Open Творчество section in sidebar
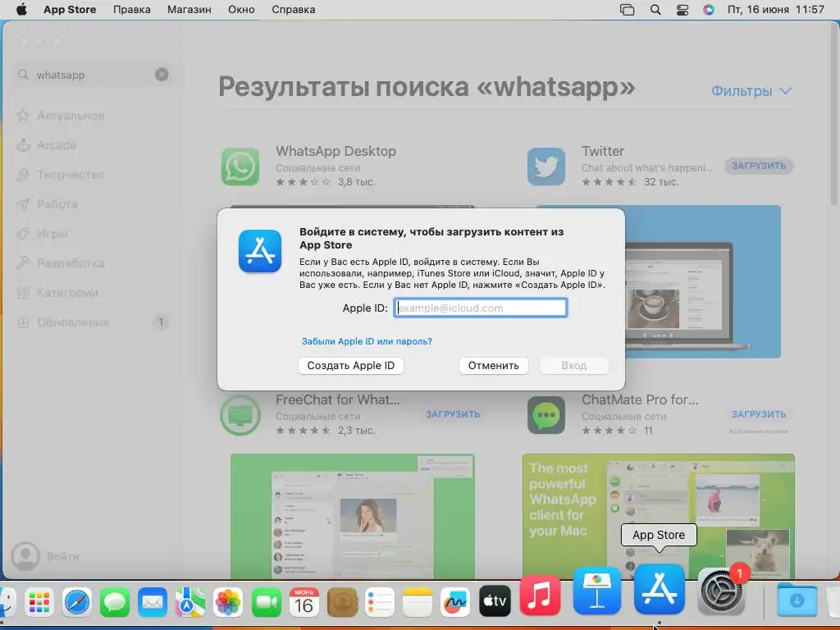Image resolution: width=840 pixels, height=630 pixels. 61,175
